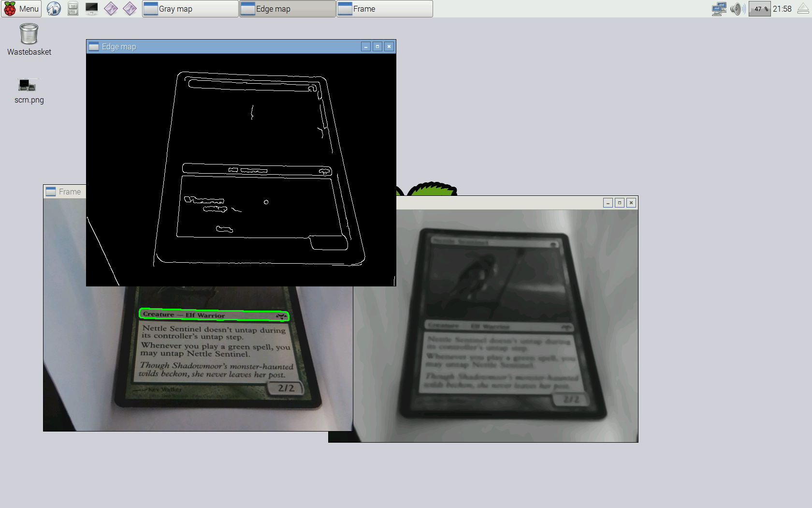The image size is (812, 508).
Task: Minimize the Gray map window
Action: 608,203
